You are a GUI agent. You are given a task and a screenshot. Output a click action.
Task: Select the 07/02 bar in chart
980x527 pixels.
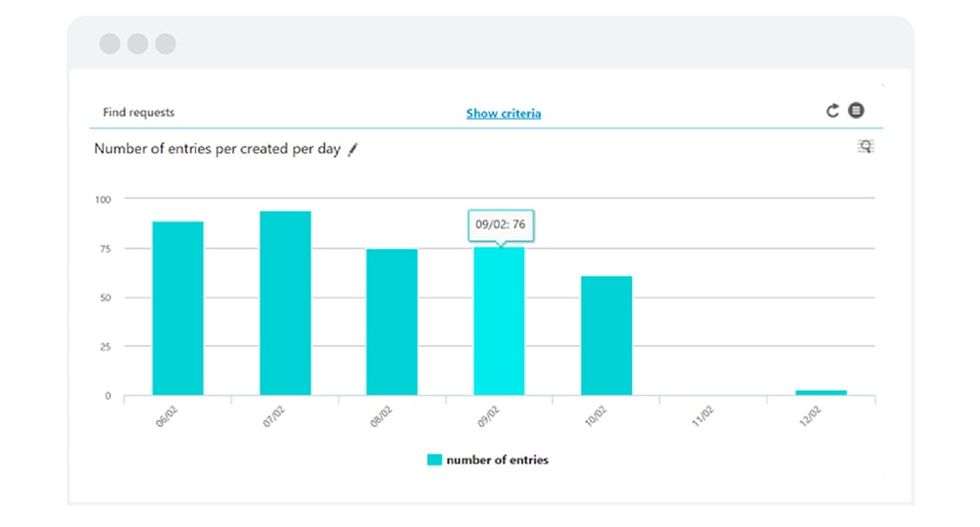pos(285,304)
